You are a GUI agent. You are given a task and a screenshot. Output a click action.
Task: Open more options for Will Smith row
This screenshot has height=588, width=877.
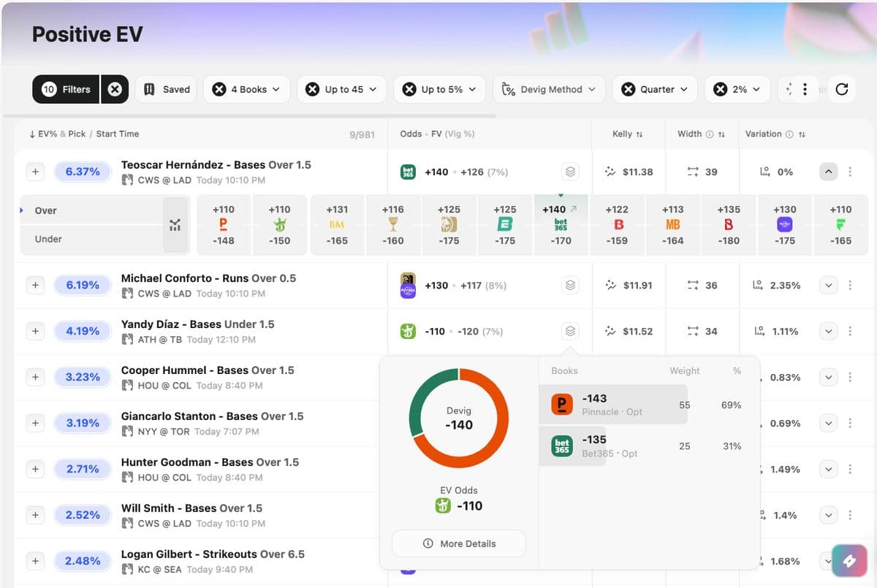click(x=850, y=515)
